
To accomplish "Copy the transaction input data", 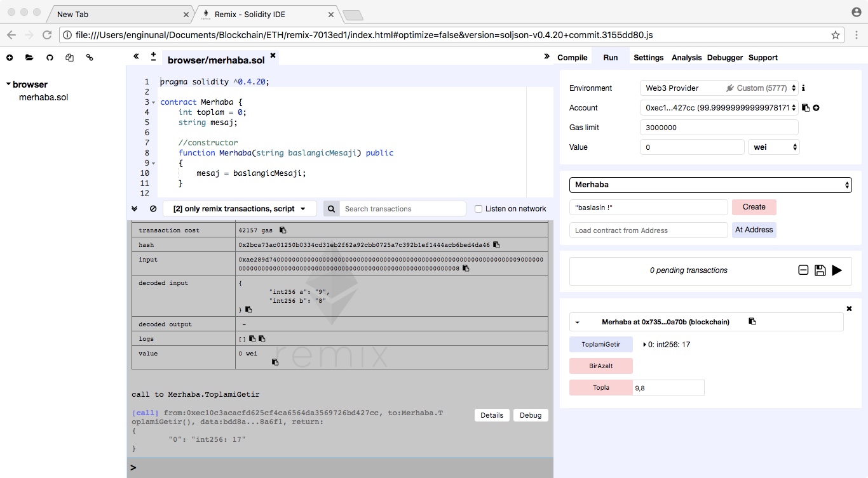I will click(x=466, y=269).
